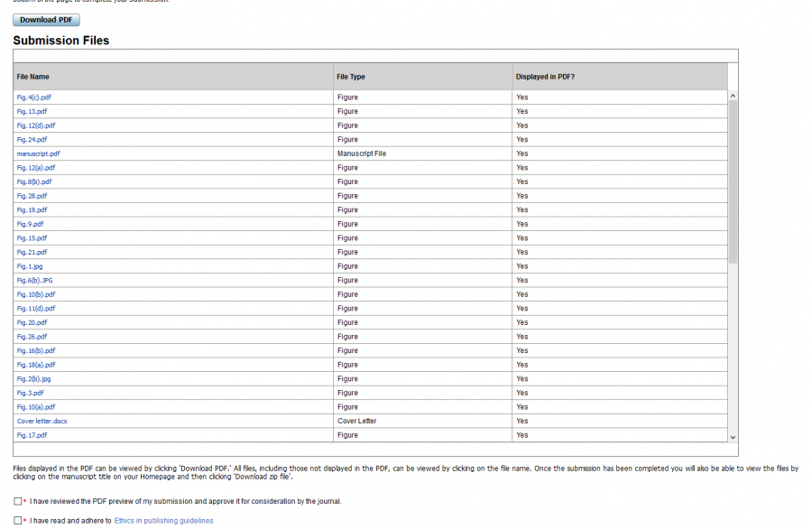Check the PDF preview approval checkbox
Image resolution: width=812 pixels, height=529 pixels.
point(18,501)
